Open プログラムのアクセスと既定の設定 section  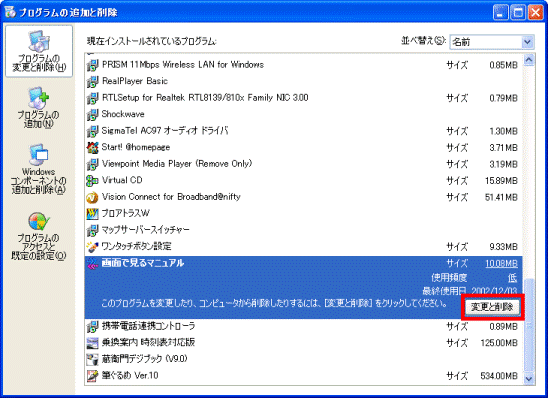coord(38,236)
